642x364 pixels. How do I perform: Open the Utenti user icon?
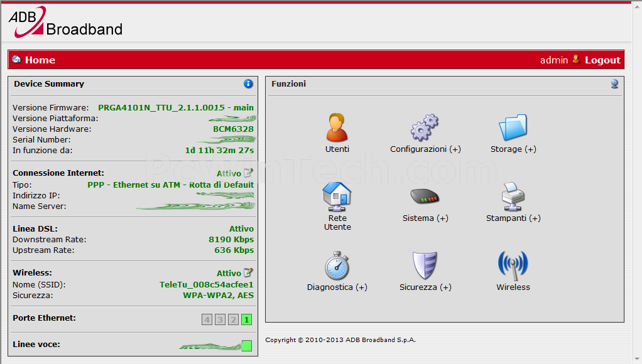click(337, 127)
